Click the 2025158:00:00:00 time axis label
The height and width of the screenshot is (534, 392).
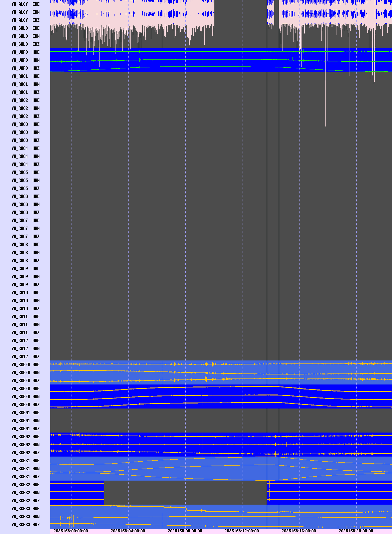click(x=71, y=531)
